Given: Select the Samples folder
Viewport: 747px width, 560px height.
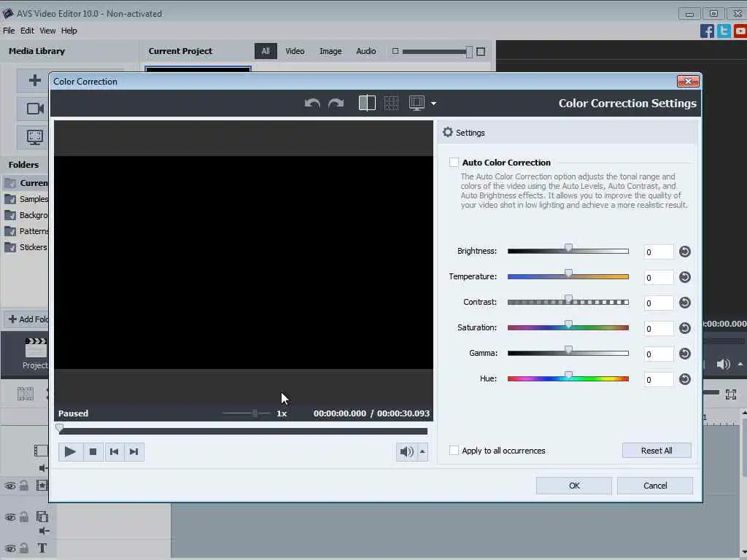Looking at the screenshot, I should tap(26, 199).
